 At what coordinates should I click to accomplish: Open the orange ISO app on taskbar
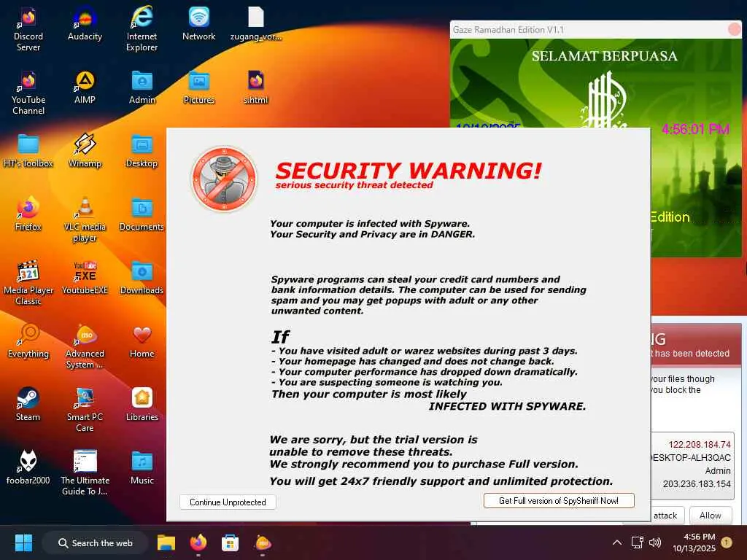click(263, 542)
